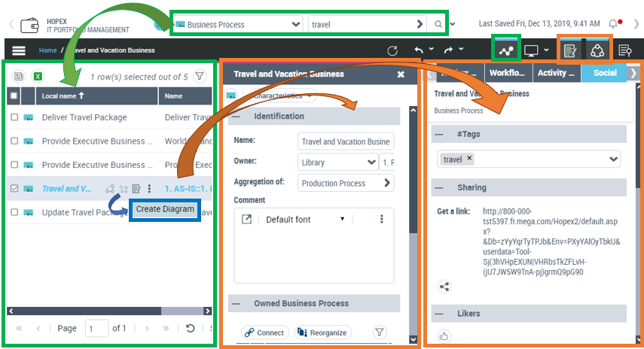Image resolution: width=644 pixels, height=349 pixels.
Task: Open the notifications bell
Action: [x=615, y=24]
